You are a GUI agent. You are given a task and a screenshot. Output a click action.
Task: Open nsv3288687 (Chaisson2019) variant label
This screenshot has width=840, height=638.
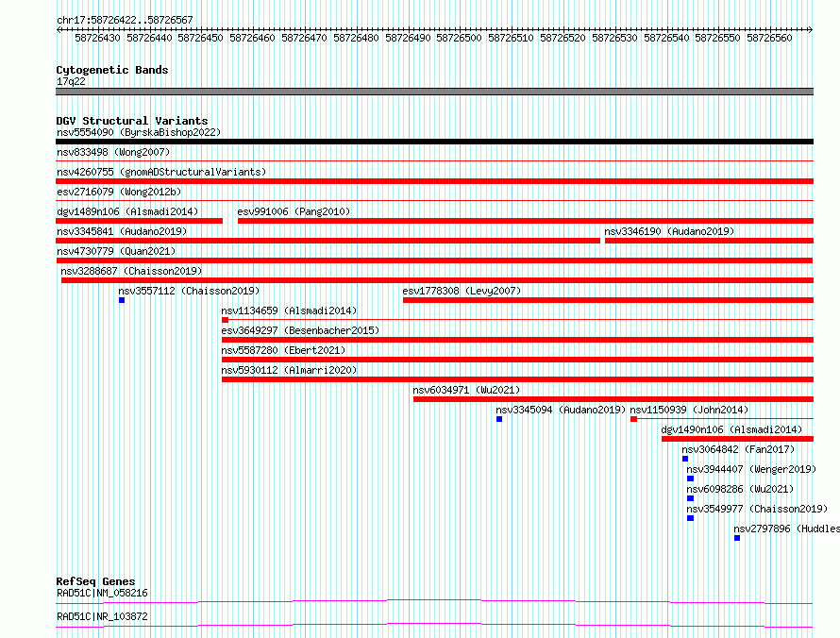[131, 271]
